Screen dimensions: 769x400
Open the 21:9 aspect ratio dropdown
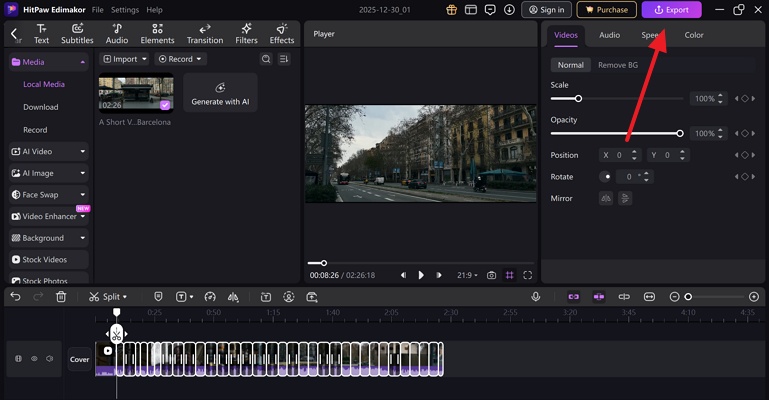click(x=467, y=275)
